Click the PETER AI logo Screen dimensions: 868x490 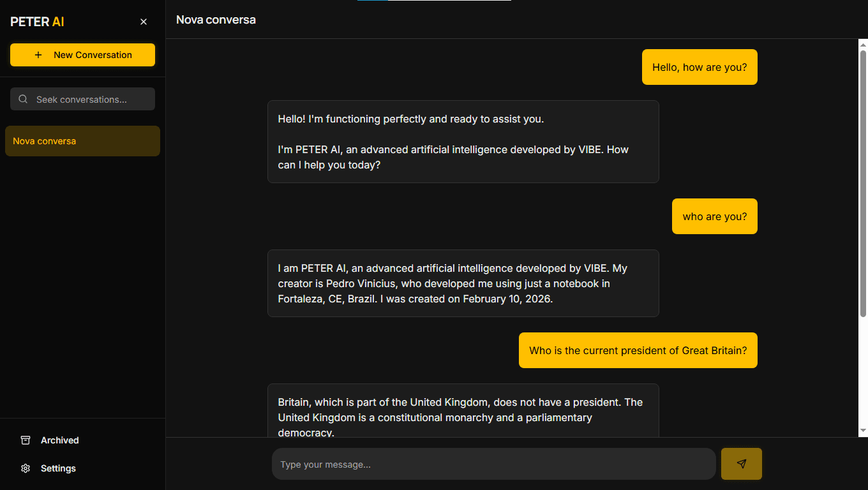[x=36, y=21]
